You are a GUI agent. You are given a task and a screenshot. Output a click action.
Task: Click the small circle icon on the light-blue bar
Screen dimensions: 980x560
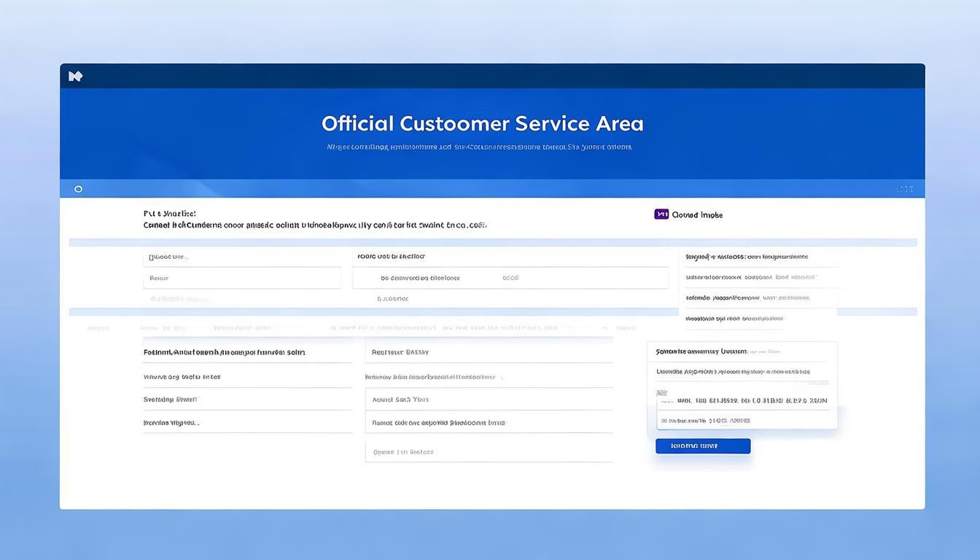(x=78, y=189)
